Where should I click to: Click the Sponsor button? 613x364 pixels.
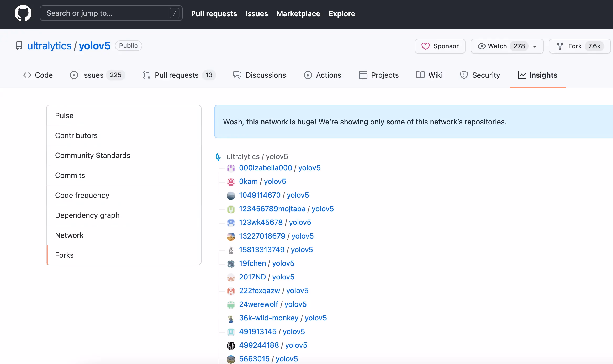tap(440, 46)
